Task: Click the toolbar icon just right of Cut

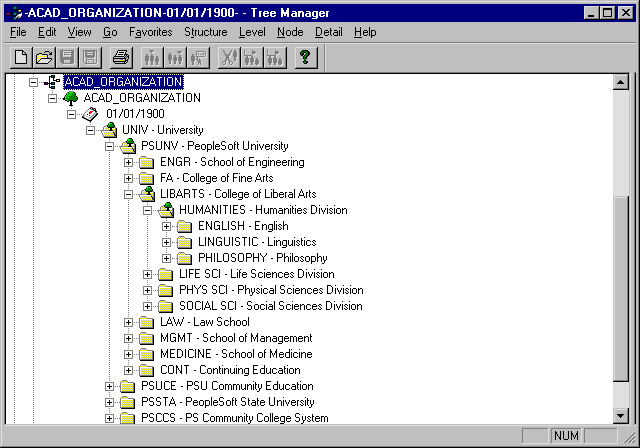Action: tap(252, 57)
